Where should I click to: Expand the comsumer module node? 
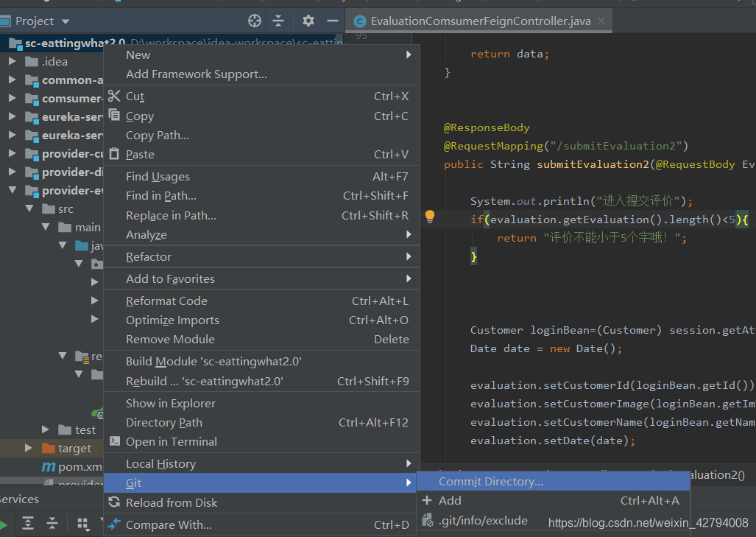pos(13,98)
